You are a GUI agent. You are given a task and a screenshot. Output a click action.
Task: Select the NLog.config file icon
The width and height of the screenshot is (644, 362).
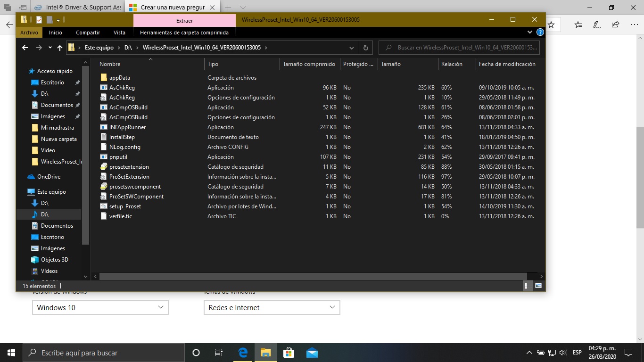[x=104, y=147]
